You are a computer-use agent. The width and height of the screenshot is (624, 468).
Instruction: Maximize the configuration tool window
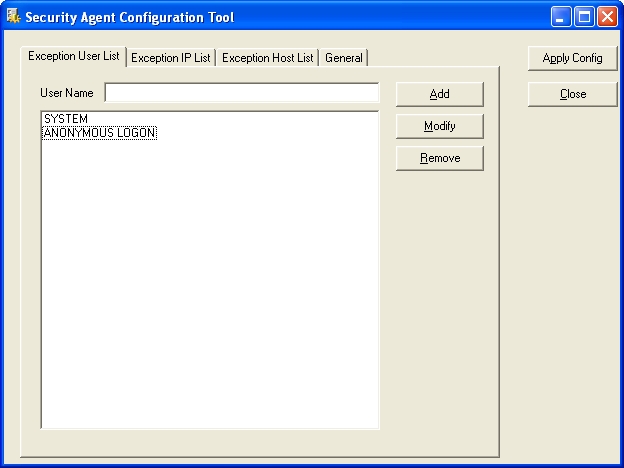click(x=584, y=16)
